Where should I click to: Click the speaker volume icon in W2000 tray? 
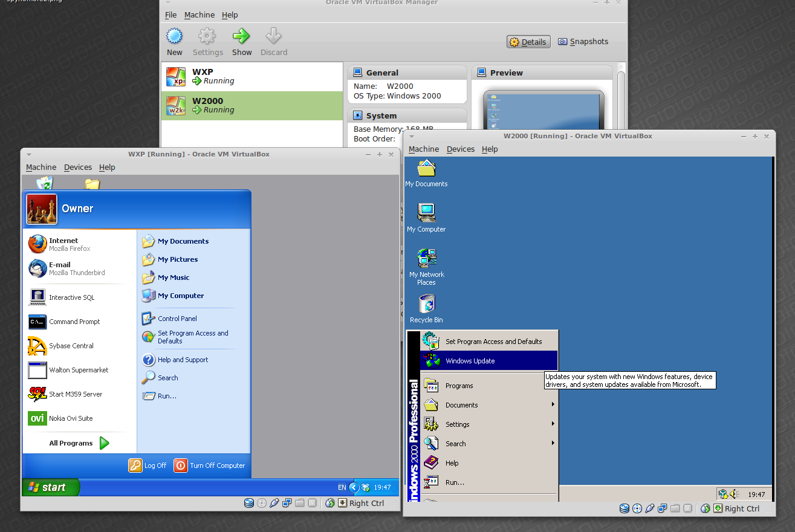(734, 494)
